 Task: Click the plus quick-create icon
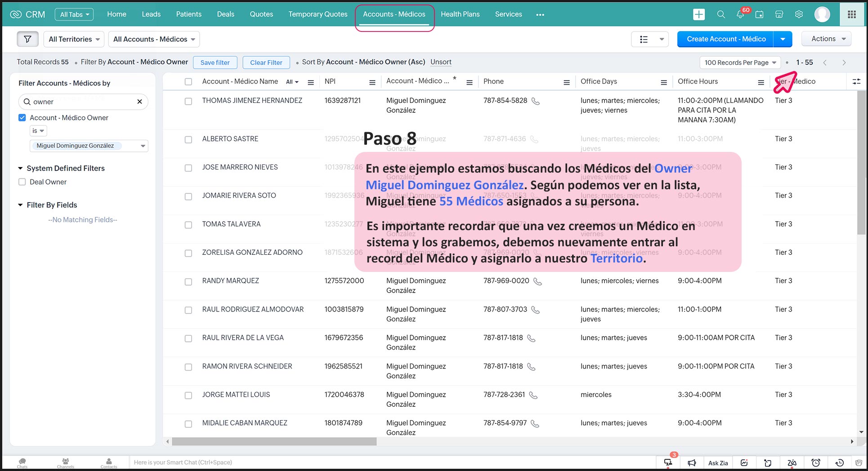(699, 14)
